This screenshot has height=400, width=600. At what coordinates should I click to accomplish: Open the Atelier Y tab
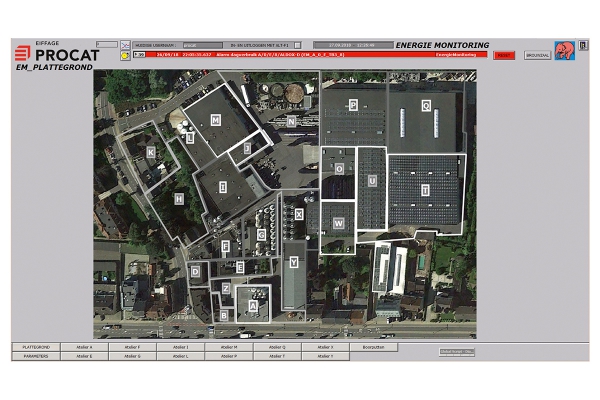point(325,356)
